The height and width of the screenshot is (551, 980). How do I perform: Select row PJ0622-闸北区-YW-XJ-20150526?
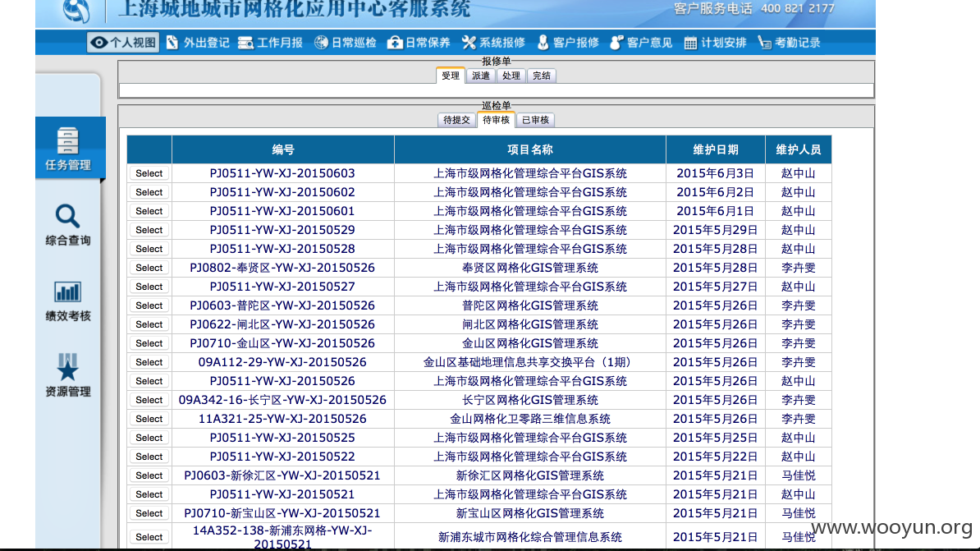149,324
